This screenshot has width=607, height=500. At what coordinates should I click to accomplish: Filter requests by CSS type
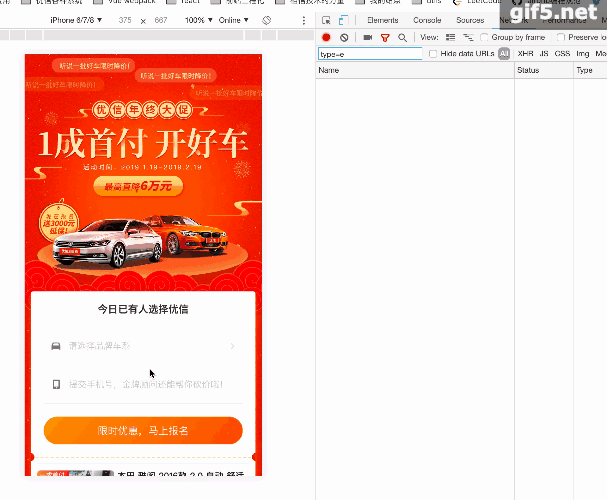click(562, 54)
